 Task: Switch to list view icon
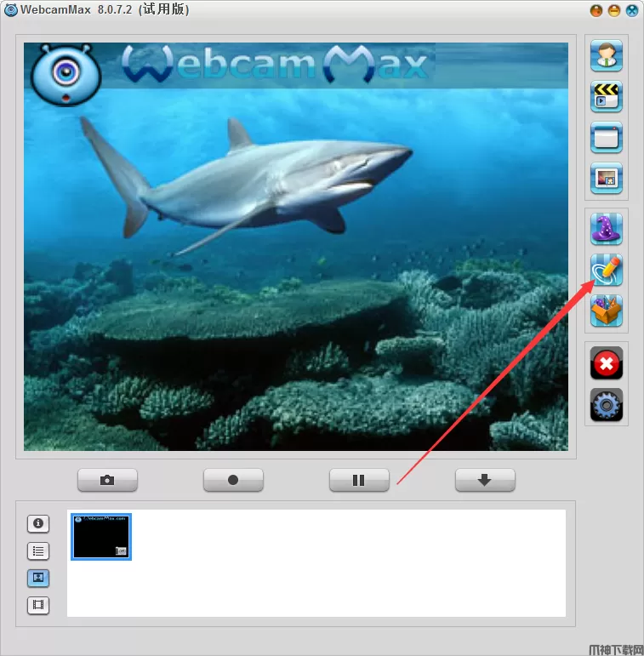point(38,551)
